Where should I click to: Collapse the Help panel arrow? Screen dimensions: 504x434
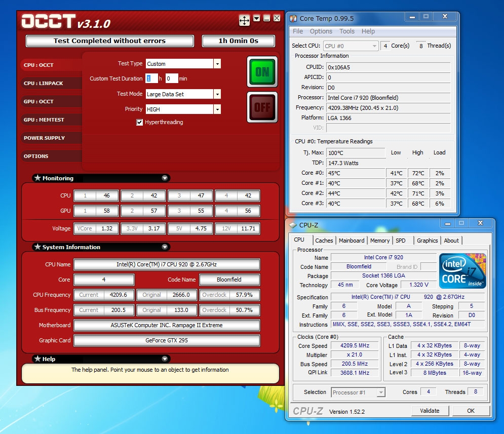point(165,359)
